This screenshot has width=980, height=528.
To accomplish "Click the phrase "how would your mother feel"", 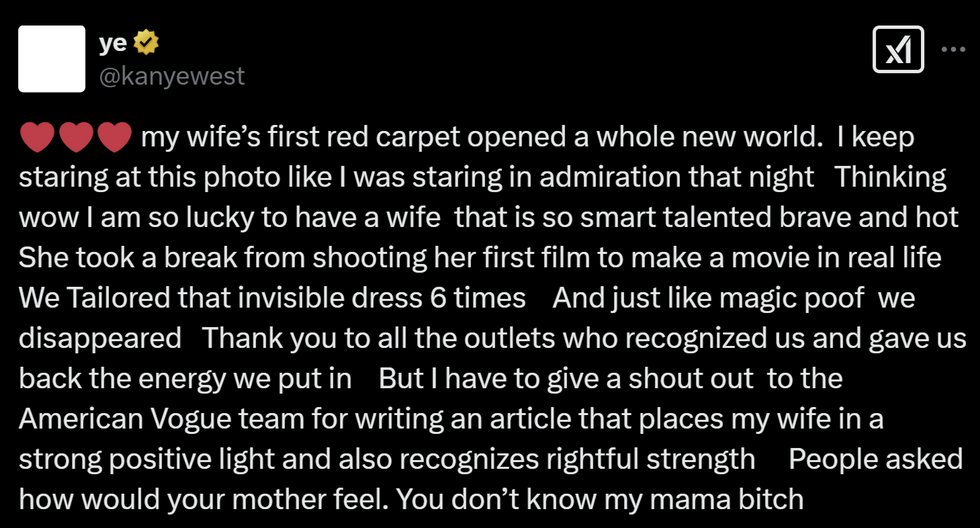I will [199, 500].
